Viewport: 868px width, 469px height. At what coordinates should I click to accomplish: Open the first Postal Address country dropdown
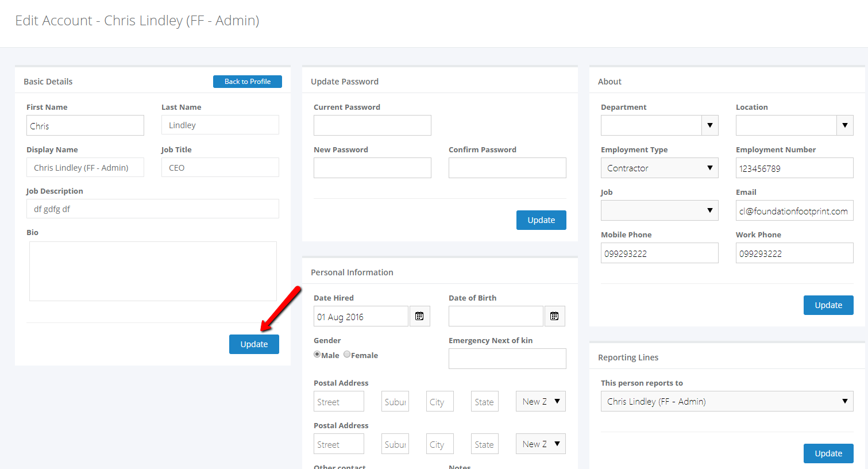coord(541,401)
